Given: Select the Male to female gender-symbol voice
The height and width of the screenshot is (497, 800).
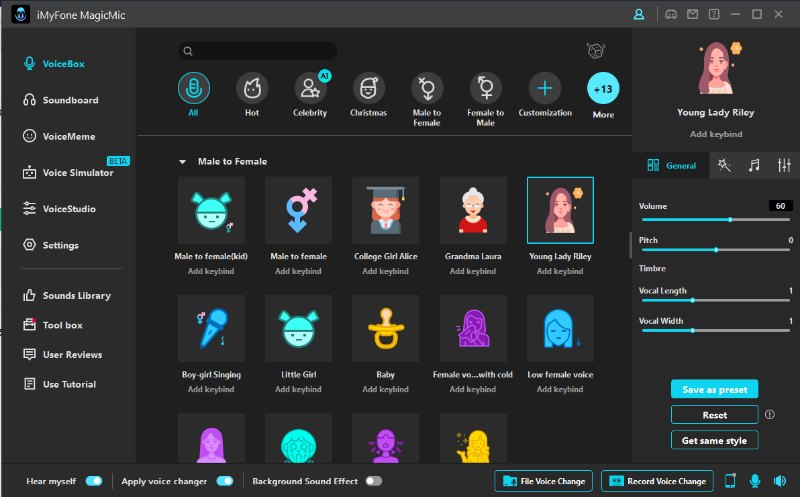Looking at the screenshot, I should click(298, 210).
